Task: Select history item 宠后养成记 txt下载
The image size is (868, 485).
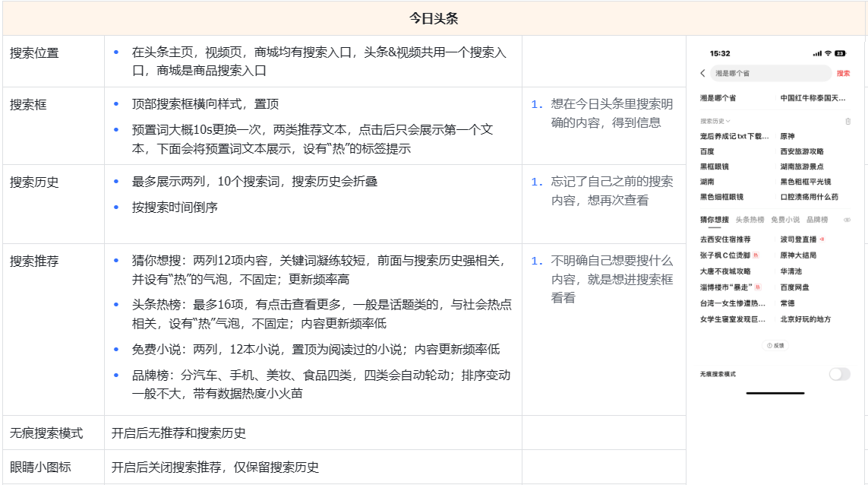Action: 734,136
